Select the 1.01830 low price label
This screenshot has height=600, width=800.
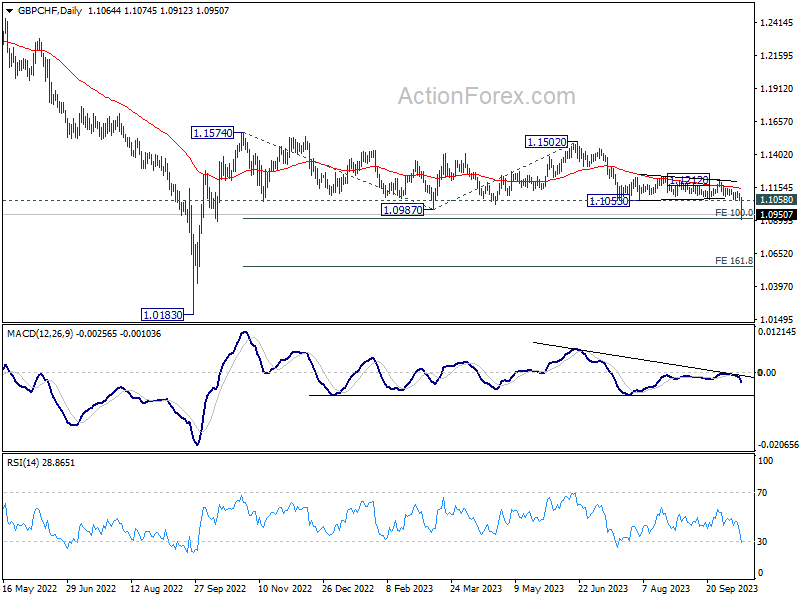click(x=162, y=315)
